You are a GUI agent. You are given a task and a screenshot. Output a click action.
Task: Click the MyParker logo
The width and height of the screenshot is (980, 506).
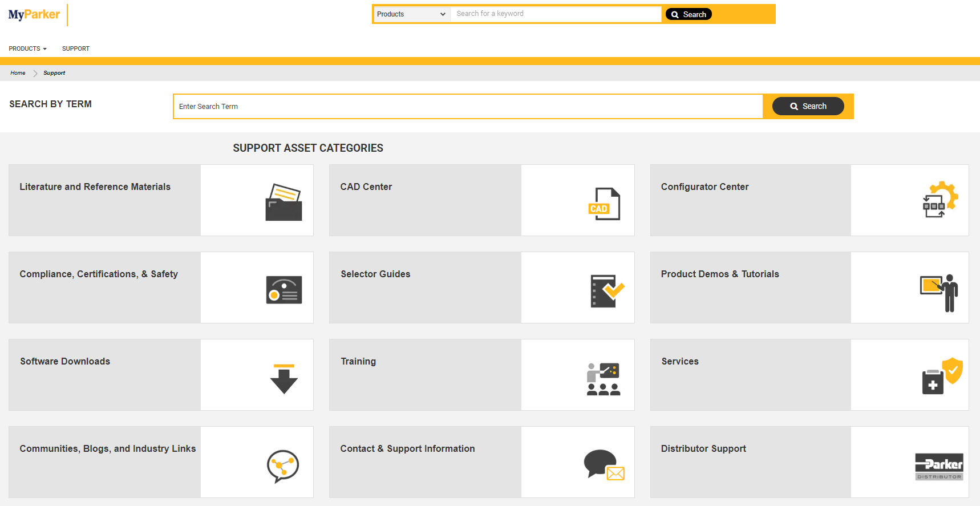[34, 14]
